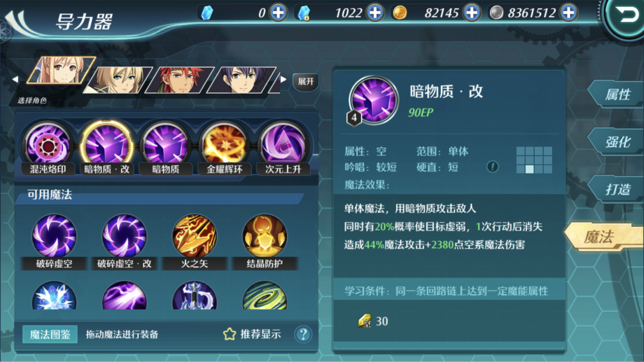Choose the 火之矢 fire arrow spell
Screen dimensions: 644x362
pos(195,241)
